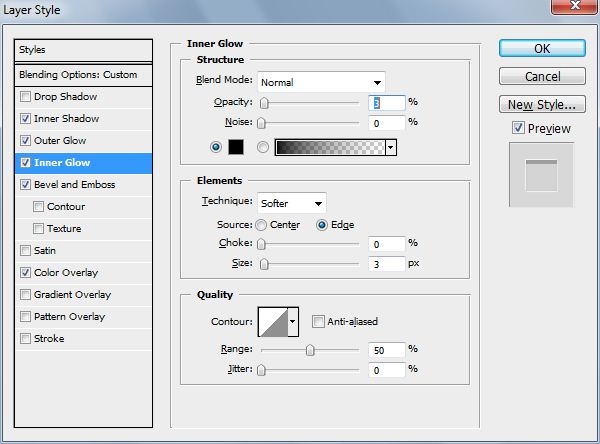
Task: Click the style preview thumbnail
Action: (541, 175)
